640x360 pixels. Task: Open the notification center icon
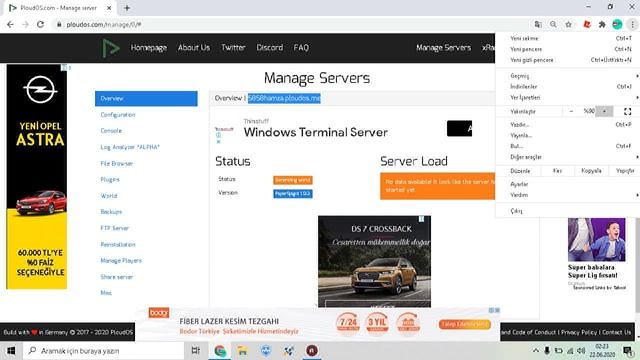(628, 351)
